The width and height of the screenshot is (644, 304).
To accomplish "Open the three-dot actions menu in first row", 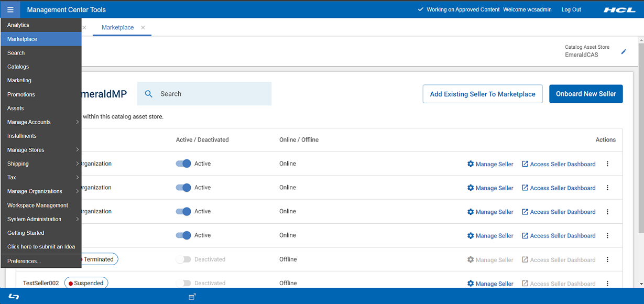I will [x=607, y=164].
